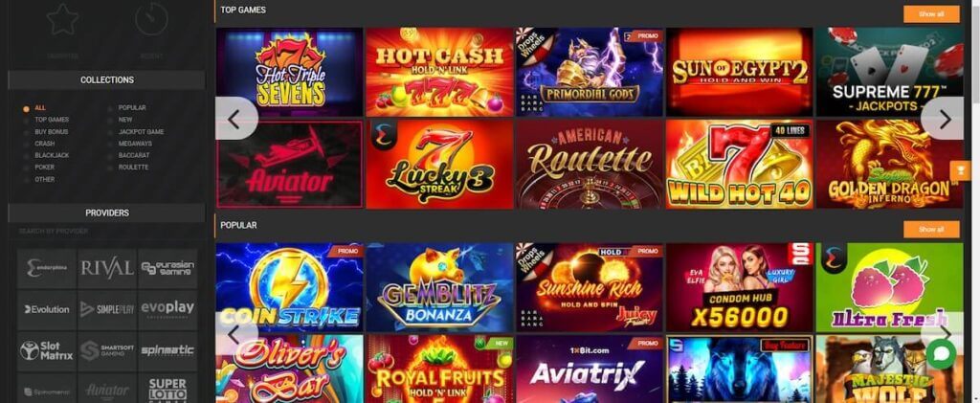The width and height of the screenshot is (980, 403).
Task: Select the Evolution provider logo
Action: [47, 309]
